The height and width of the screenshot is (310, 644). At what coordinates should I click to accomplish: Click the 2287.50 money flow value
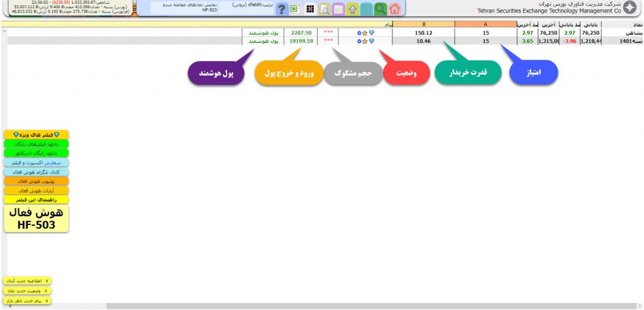(x=301, y=33)
